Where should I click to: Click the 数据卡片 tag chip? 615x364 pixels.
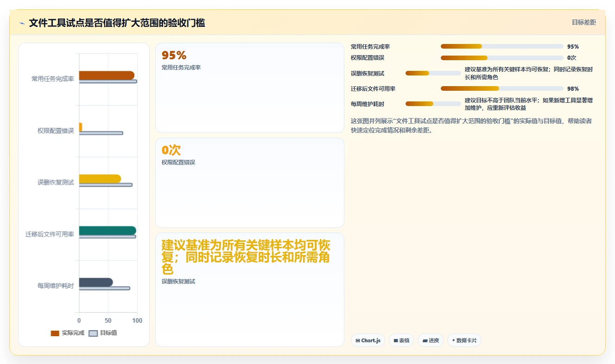tap(464, 340)
